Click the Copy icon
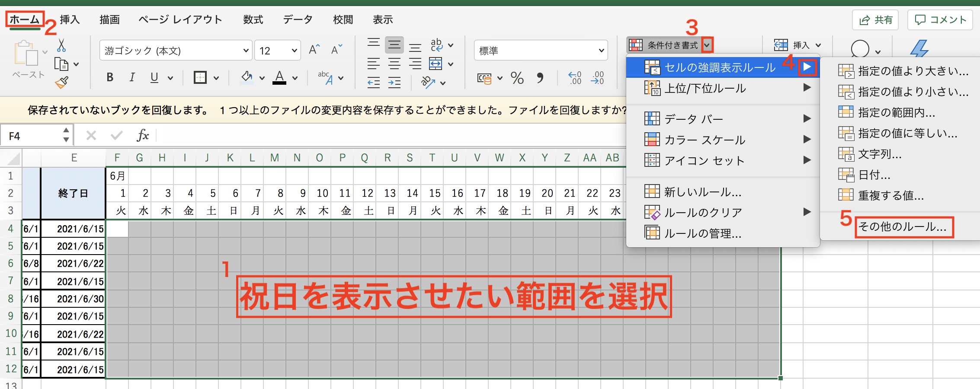 click(61, 64)
